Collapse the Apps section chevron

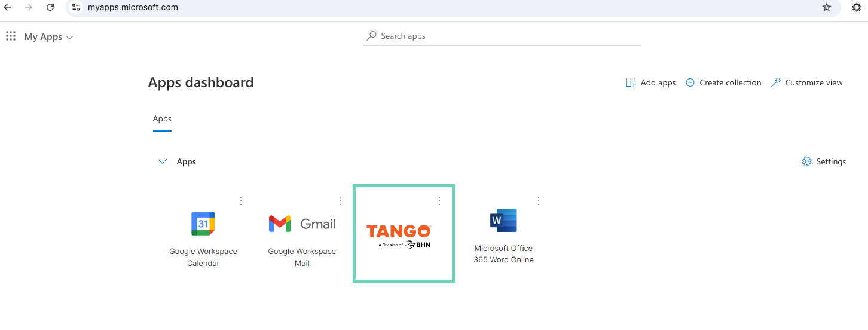coord(162,161)
